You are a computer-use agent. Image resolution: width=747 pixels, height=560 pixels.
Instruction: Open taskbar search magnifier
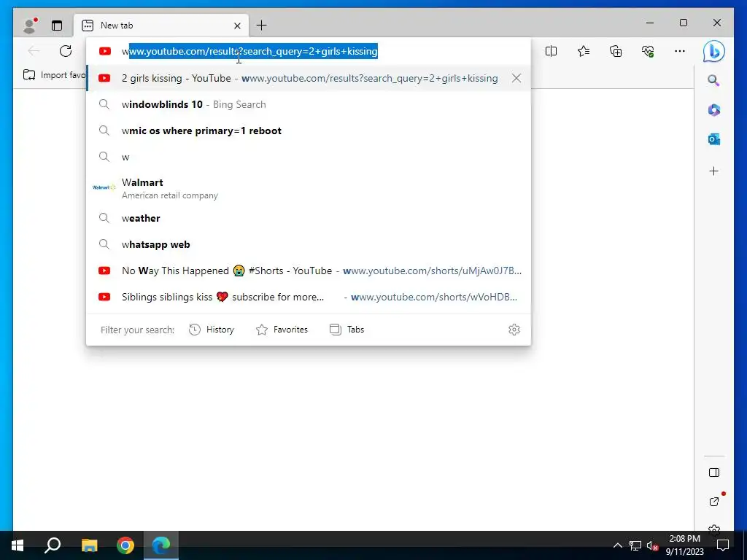click(x=53, y=545)
